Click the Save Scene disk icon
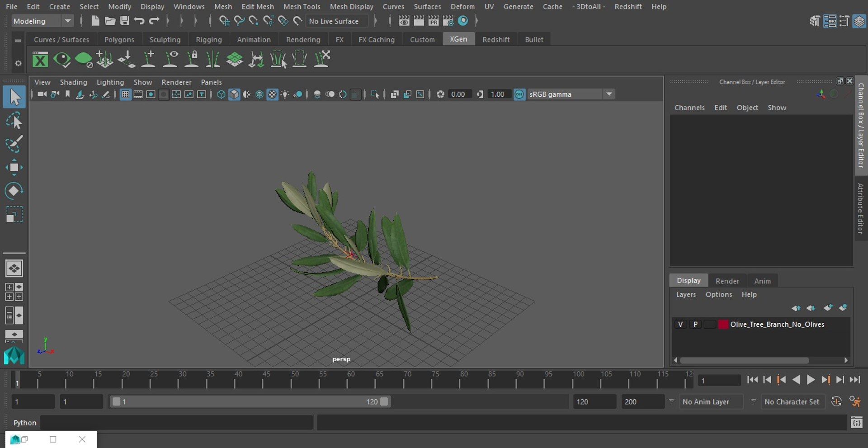The height and width of the screenshot is (448, 868). point(124,21)
